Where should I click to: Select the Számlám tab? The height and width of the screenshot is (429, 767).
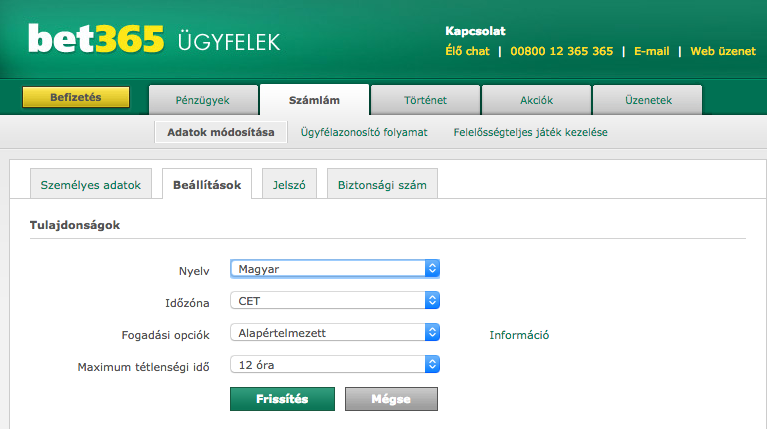pos(314,100)
